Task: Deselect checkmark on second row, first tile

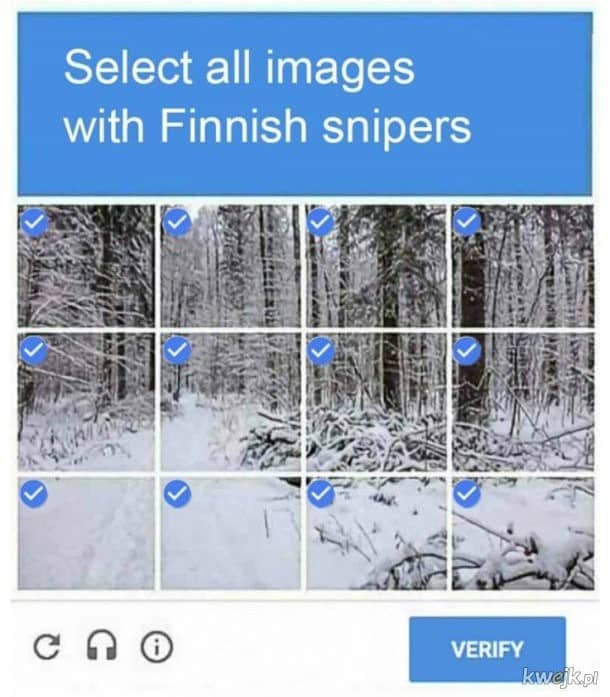Action: click(34, 351)
